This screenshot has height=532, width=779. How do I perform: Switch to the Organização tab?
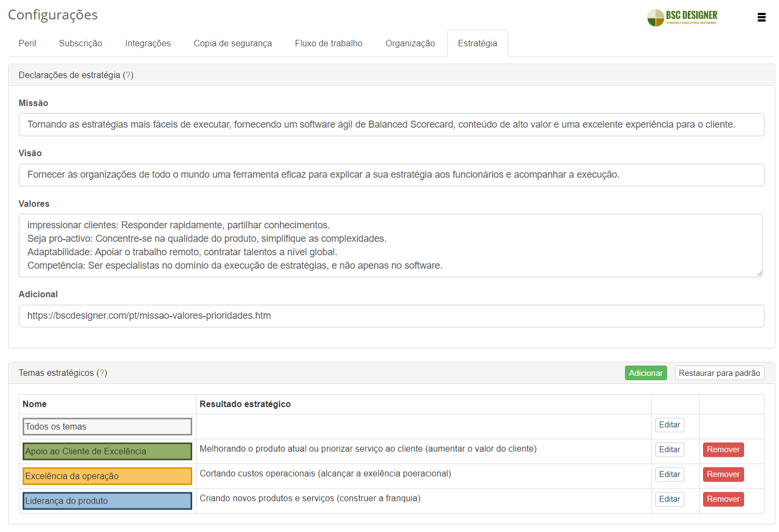(410, 44)
